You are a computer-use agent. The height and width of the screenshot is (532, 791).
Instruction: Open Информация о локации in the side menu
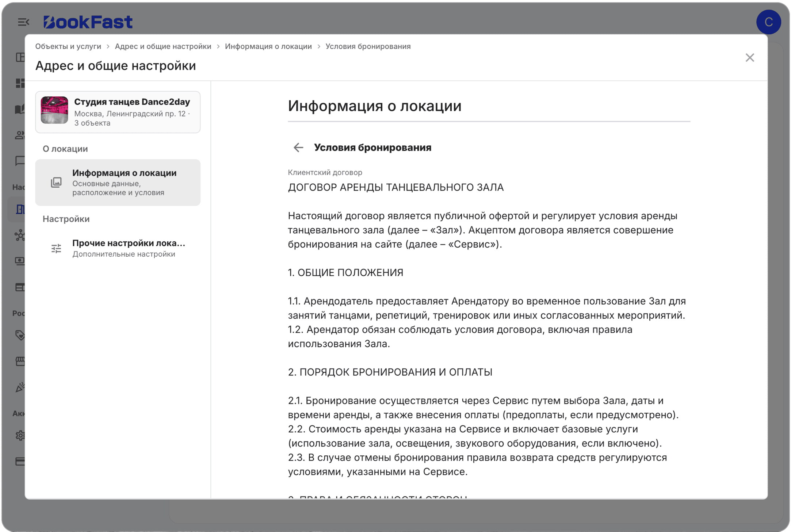(118, 182)
